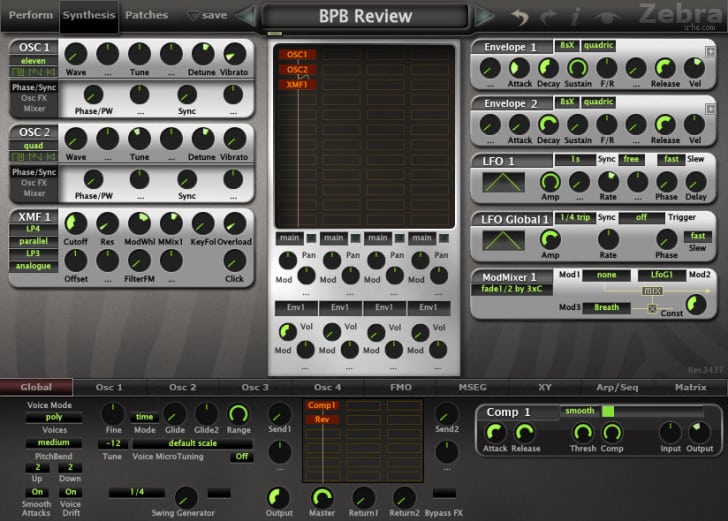The image size is (728, 521).
Task: Click the XMF 1 Cutoff knob
Action: [75, 224]
